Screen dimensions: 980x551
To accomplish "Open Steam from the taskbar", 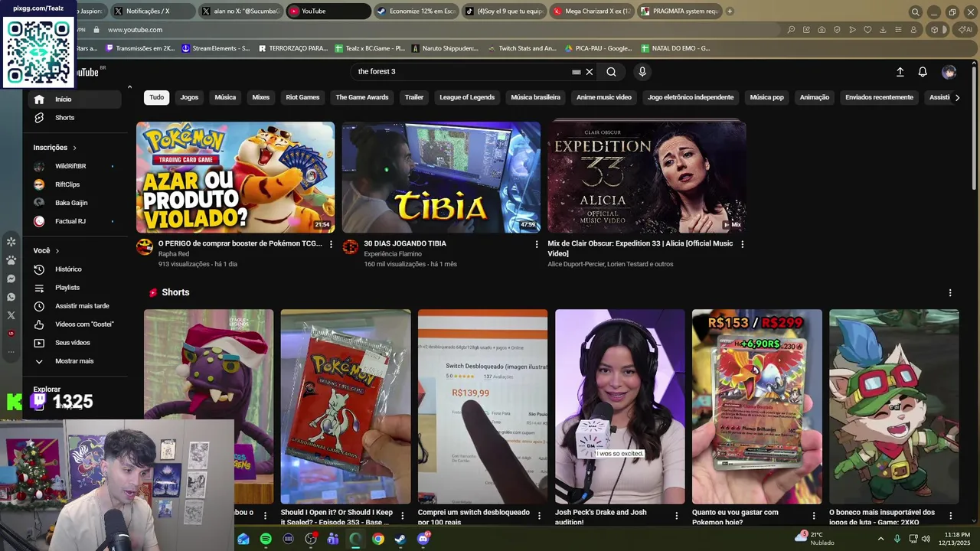I will point(400,539).
